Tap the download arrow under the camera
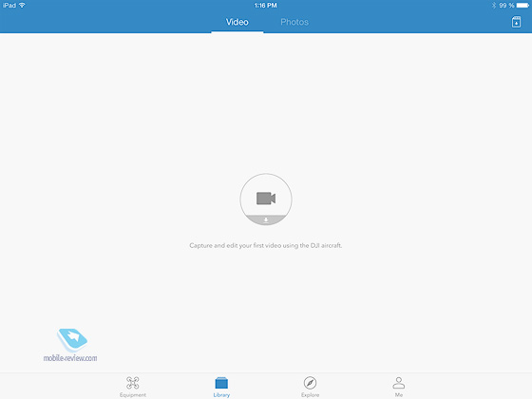This screenshot has height=399, width=532. (266, 219)
